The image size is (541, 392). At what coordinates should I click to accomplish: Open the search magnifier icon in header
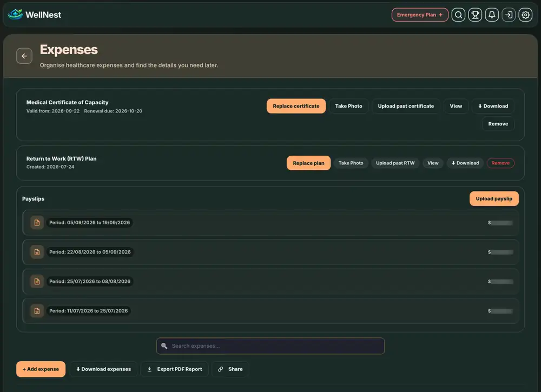click(x=458, y=15)
